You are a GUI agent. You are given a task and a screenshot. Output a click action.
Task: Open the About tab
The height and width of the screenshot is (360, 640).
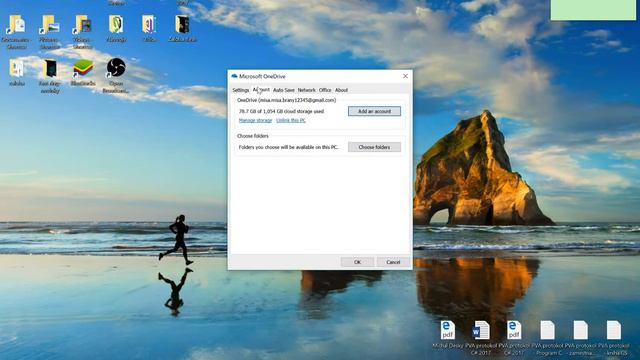[x=341, y=90]
